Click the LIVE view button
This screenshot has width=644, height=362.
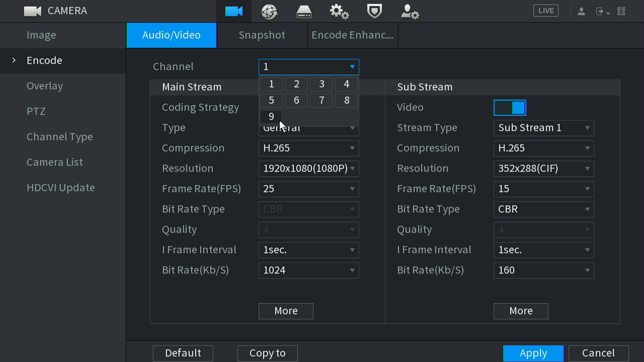point(546,11)
